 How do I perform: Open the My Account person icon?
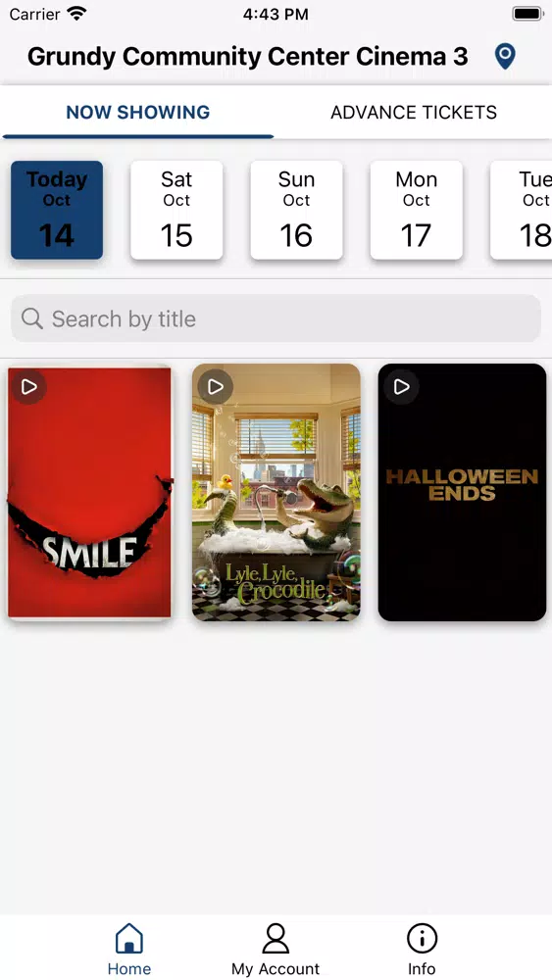click(x=276, y=938)
